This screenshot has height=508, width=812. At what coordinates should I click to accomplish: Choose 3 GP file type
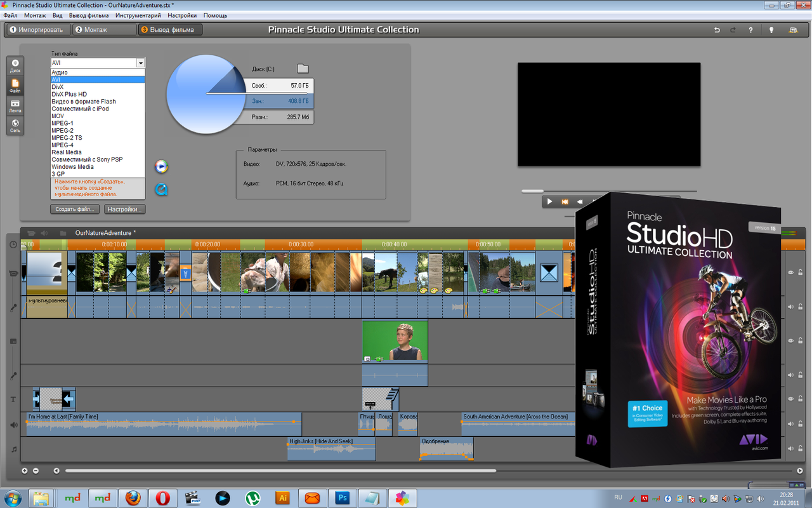click(98, 174)
